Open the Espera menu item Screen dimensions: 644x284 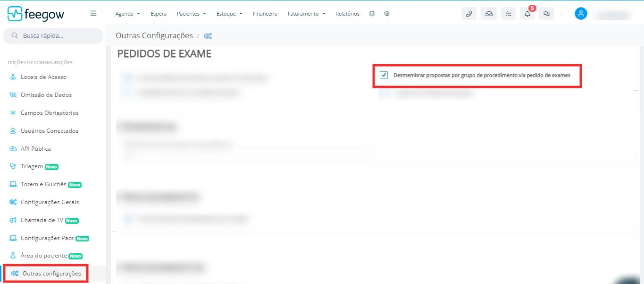tap(159, 14)
